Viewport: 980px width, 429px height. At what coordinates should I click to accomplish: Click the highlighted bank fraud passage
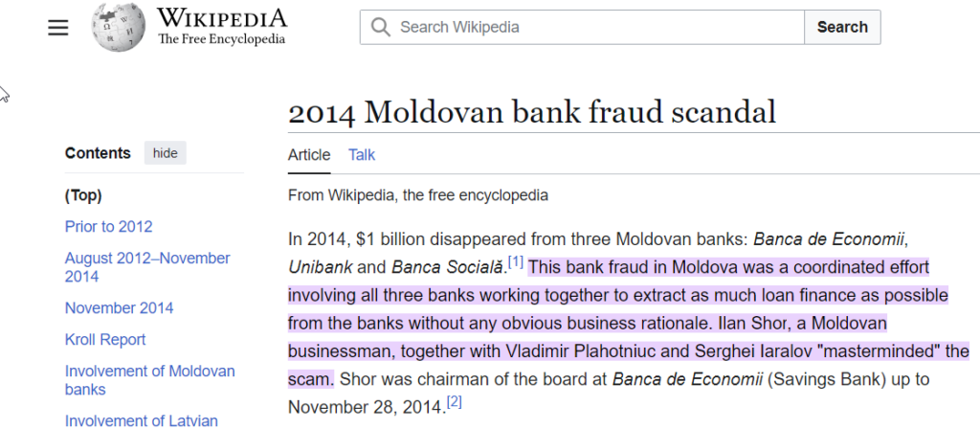point(628,324)
